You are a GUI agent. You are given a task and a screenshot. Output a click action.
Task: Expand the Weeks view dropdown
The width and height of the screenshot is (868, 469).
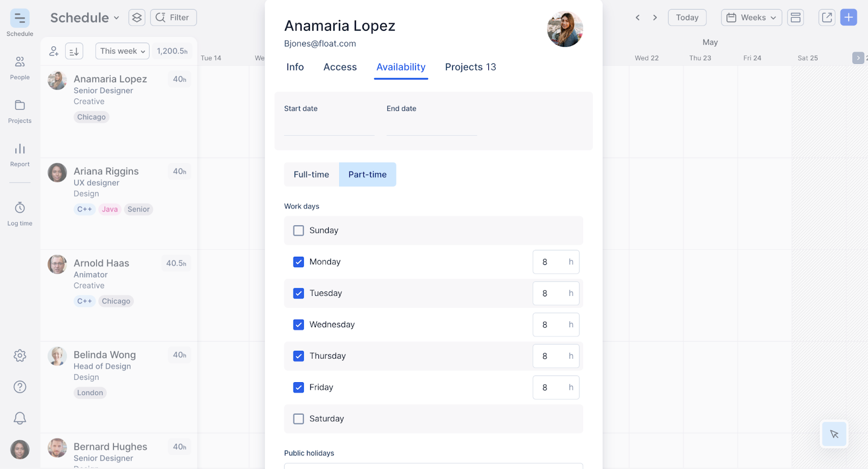751,17
